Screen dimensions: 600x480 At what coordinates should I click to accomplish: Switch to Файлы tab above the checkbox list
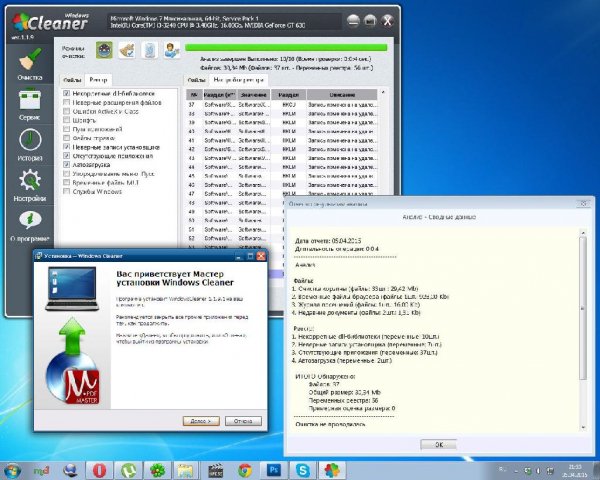[x=72, y=80]
